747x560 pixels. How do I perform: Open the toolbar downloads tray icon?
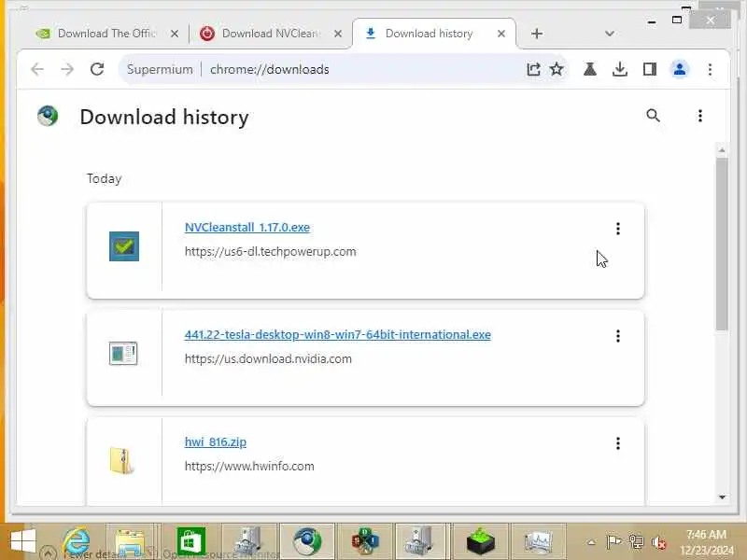pyautogui.click(x=620, y=69)
